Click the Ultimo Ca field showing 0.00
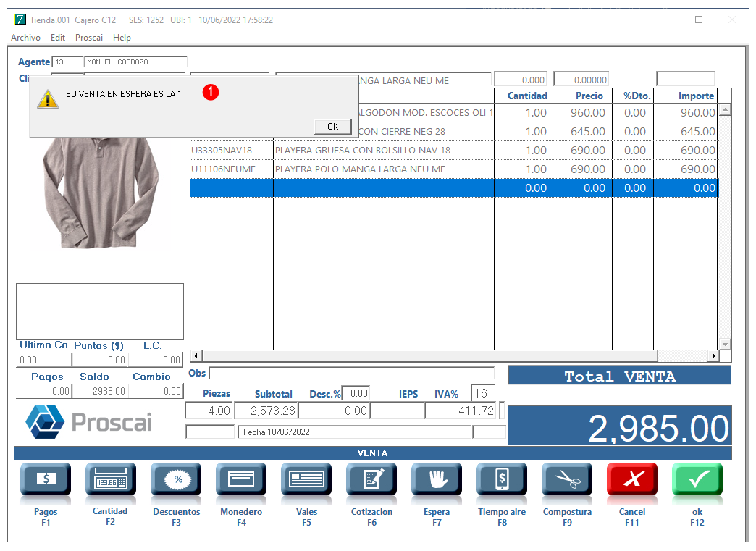 tap(44, 360)
